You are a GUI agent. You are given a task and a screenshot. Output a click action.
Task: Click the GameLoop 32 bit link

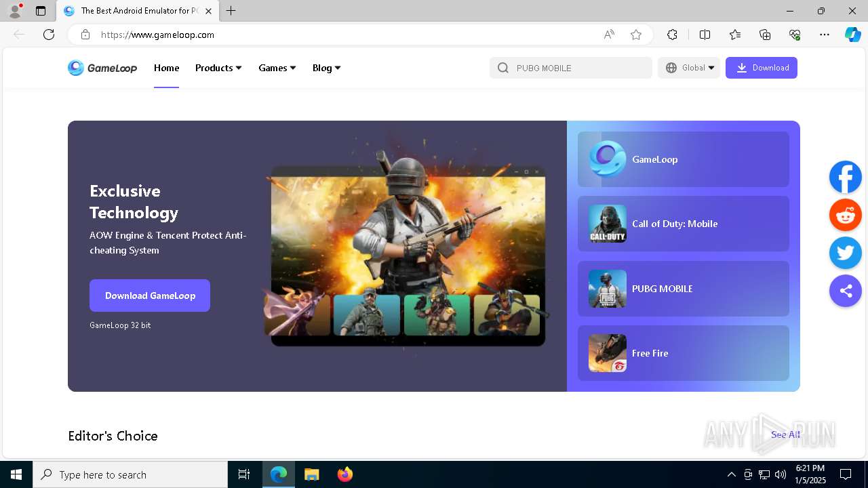(120, 325)
